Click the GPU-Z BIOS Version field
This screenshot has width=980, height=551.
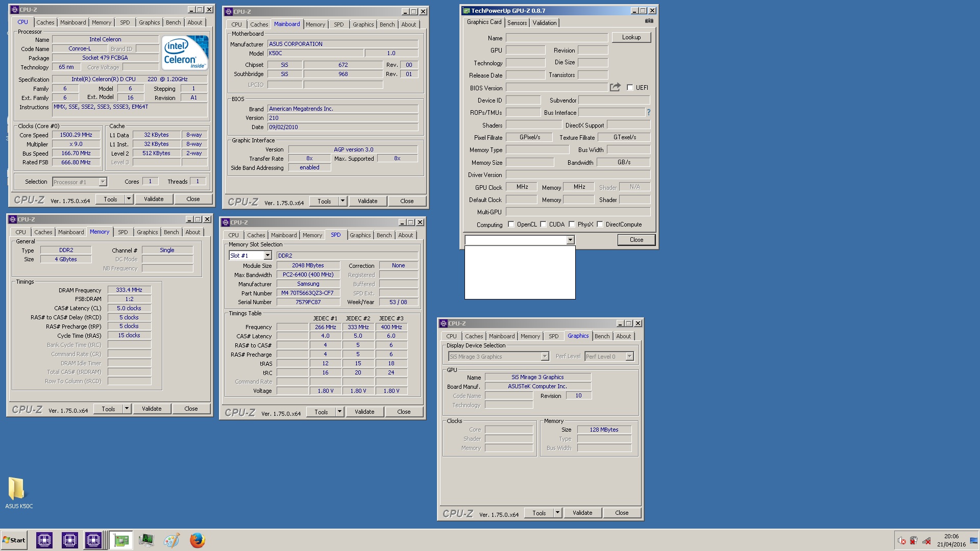pyautogui.click(x=557, y=88)
